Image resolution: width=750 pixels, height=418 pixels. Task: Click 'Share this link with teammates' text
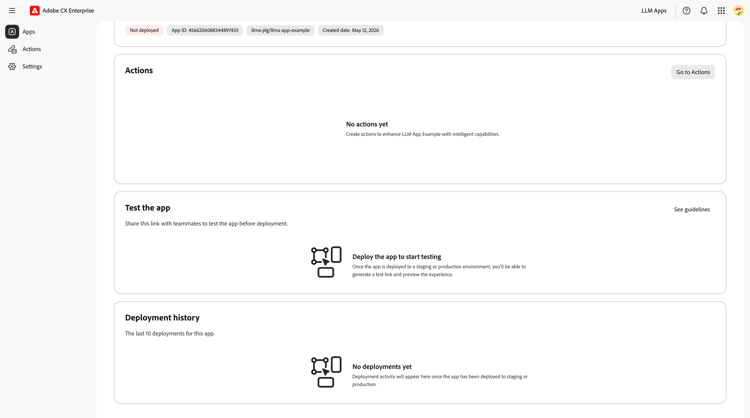pyautogui.click(x=206, y=223)
